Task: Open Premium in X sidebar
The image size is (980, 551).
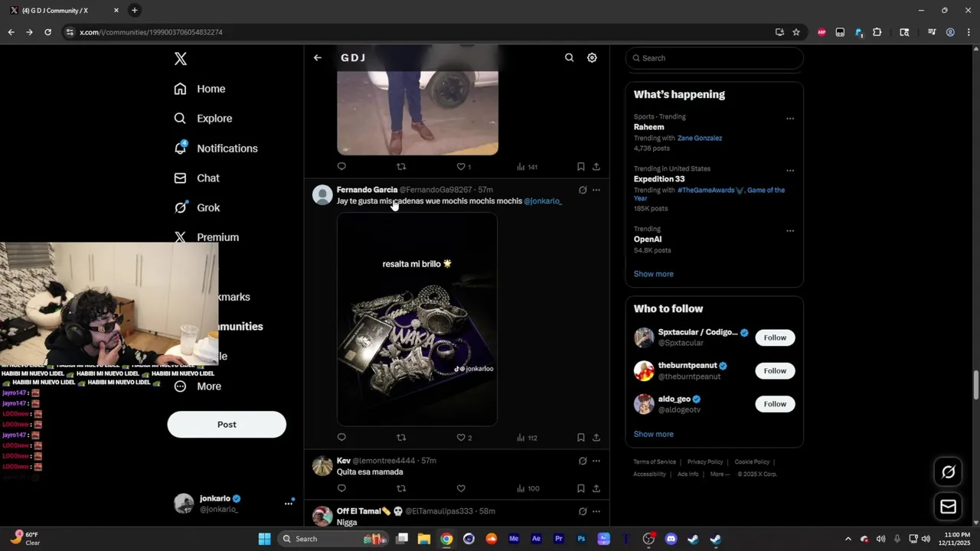Action: (207, 237)
